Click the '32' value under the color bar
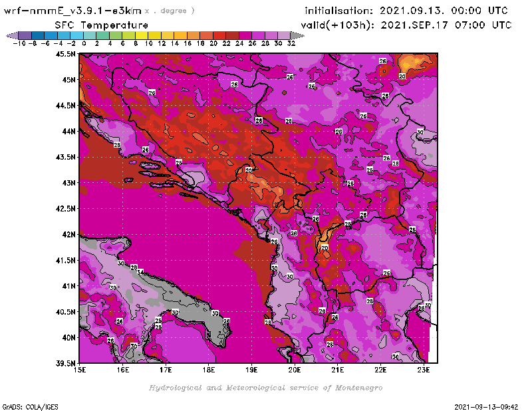532x411 pixels. click(x=291, y=43)
